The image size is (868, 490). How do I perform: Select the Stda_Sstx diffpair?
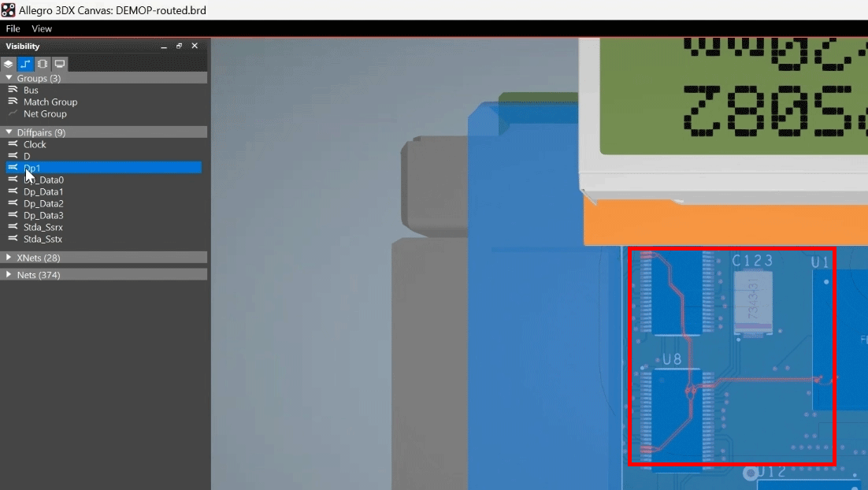point(43,239)
